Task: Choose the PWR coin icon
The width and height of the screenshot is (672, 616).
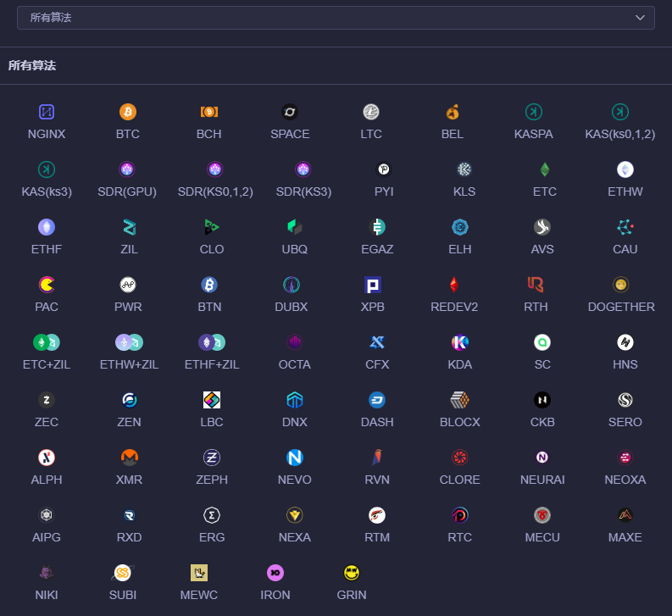Action: click(x=128, y=285)
